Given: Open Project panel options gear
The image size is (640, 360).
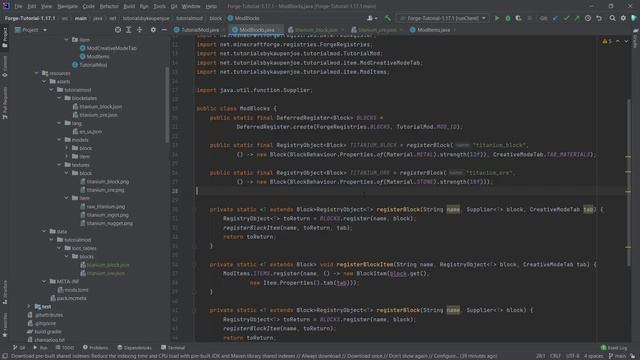Looking at the screenshot, I should point(153,30).
